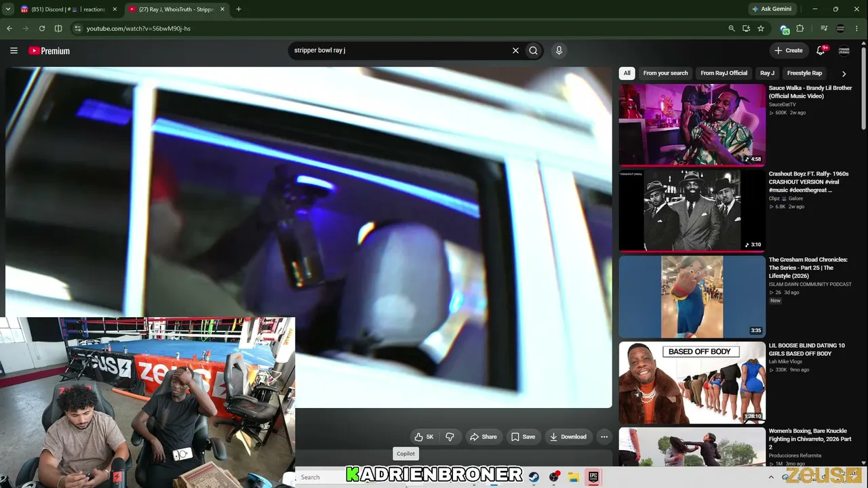Click the Ask Gemini button
The height and width of the screenshot is (488, 868).
(x=772, y=9)
